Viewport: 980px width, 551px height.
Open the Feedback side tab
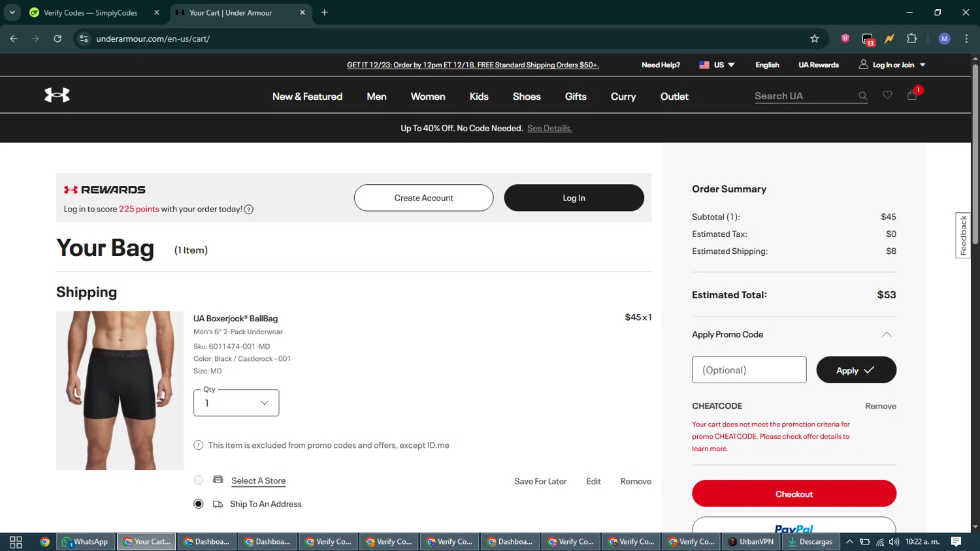coord(963,235)
